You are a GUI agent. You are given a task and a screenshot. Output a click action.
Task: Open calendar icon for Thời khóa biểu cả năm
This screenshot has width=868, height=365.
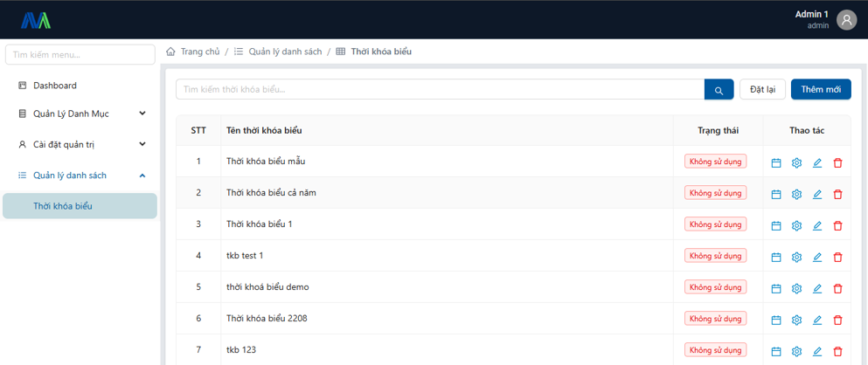[x=776, y=194]
